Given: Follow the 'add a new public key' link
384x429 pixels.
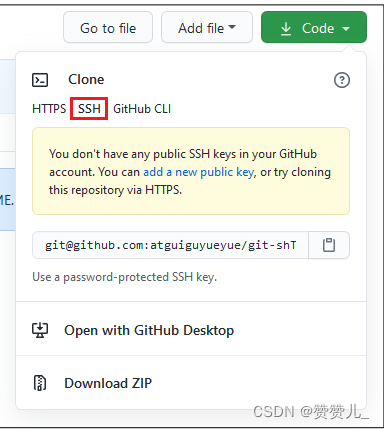Looking at the screenshot, I should click(x=199, y=172).
